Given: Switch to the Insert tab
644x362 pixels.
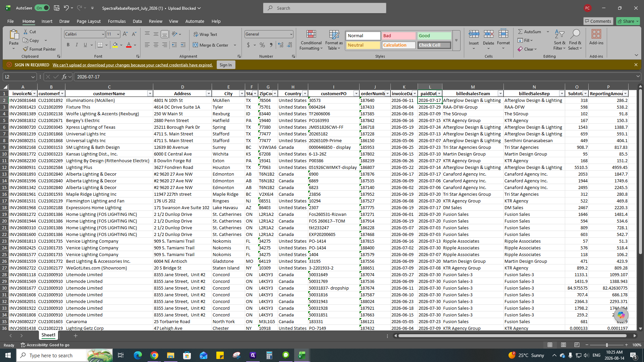Looking at the screenshot, I should pyautogui.click(x=47, y=21).
